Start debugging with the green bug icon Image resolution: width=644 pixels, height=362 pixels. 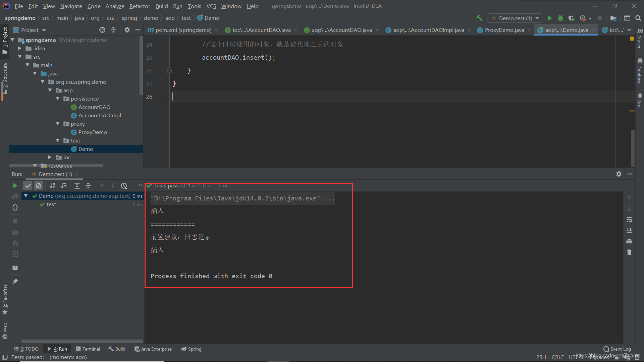tap(560, 18)
